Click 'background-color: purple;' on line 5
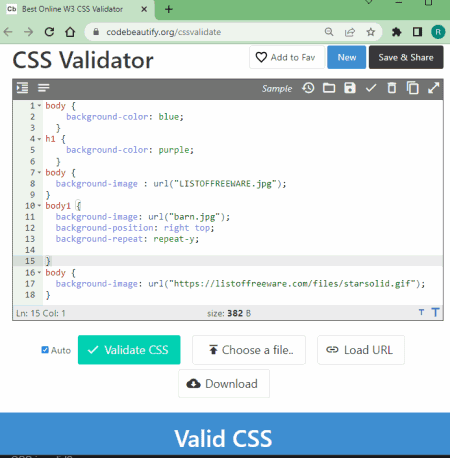 point(130,150)
